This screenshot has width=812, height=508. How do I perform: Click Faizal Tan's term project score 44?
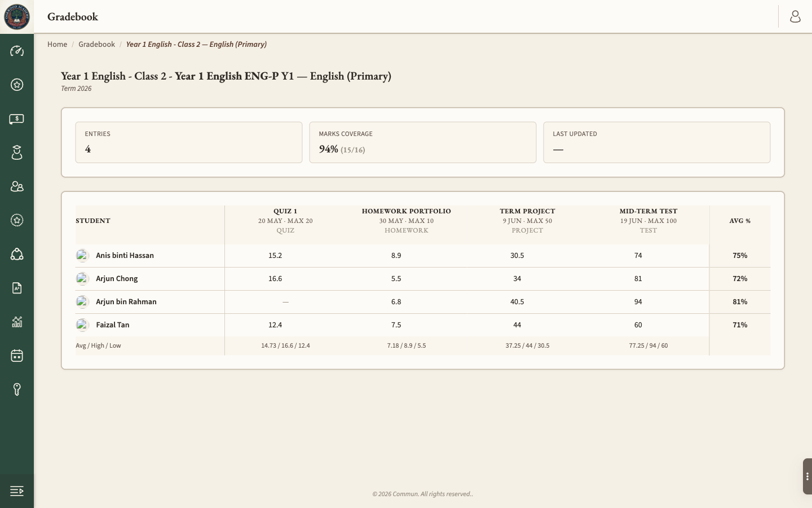[517, 325]
